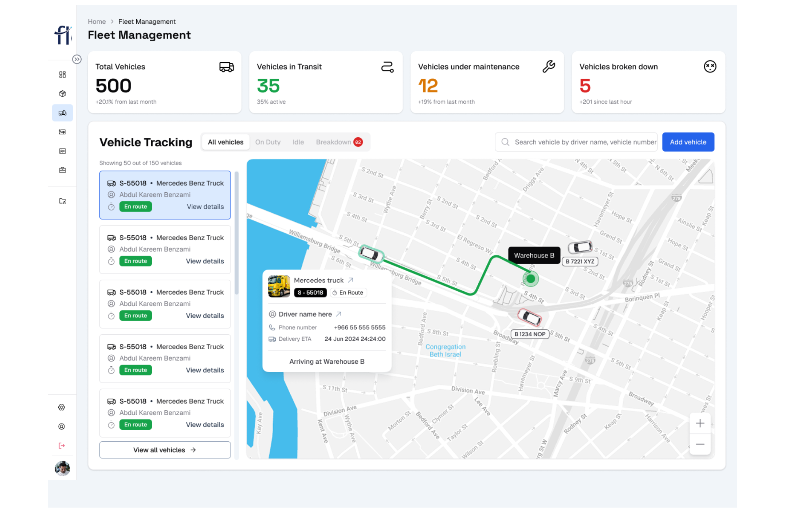Click the user avatar photo at the sidebar bottom
812x532 pixels.
click(x=62, y=468)
